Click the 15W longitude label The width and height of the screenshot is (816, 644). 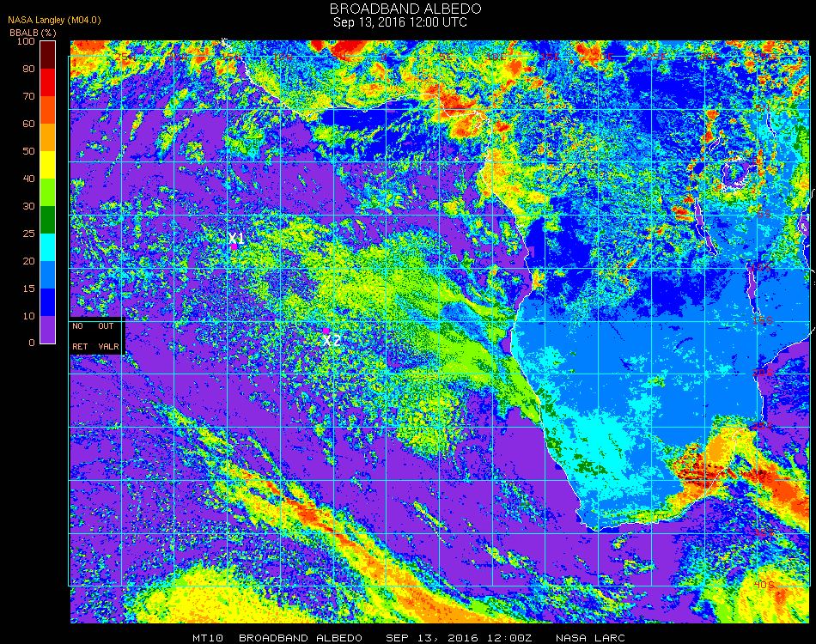point(231,57)
